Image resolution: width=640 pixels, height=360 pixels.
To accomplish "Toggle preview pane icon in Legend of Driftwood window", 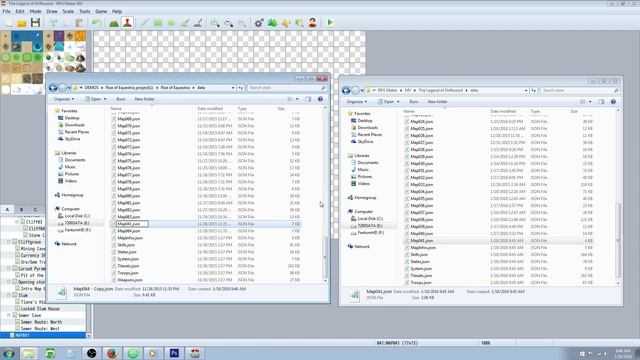I will [x=601, y=102].
